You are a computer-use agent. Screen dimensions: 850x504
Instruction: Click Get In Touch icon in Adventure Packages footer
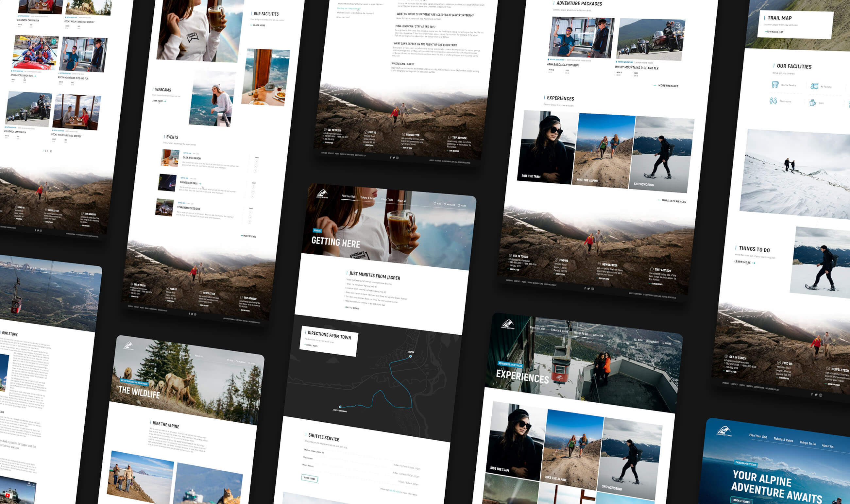pos(510,255)
